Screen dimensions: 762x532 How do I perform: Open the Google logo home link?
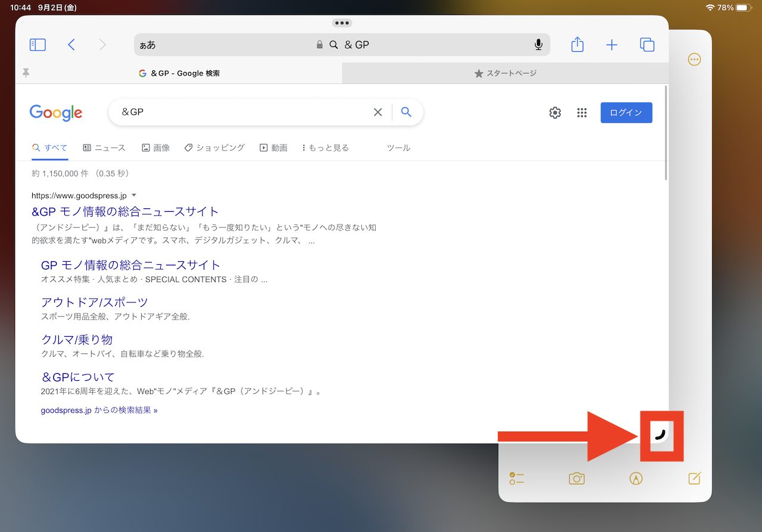point(56,112)
